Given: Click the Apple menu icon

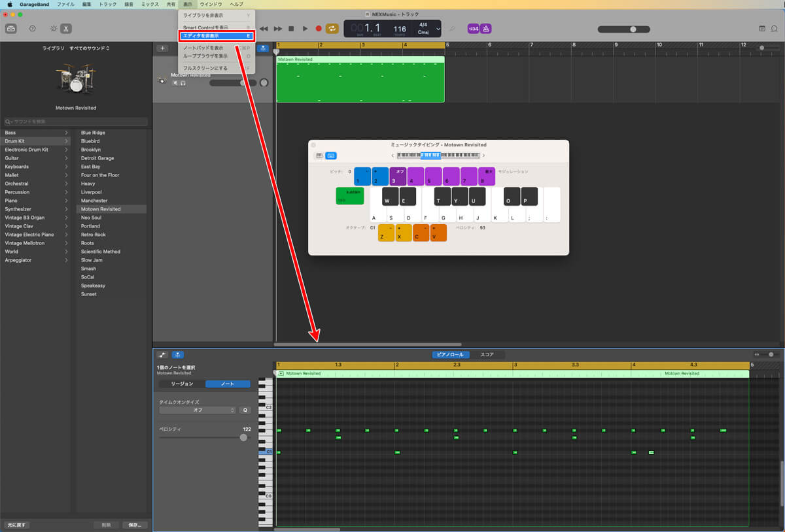Looking at the screenshot, I should point(10,4).
